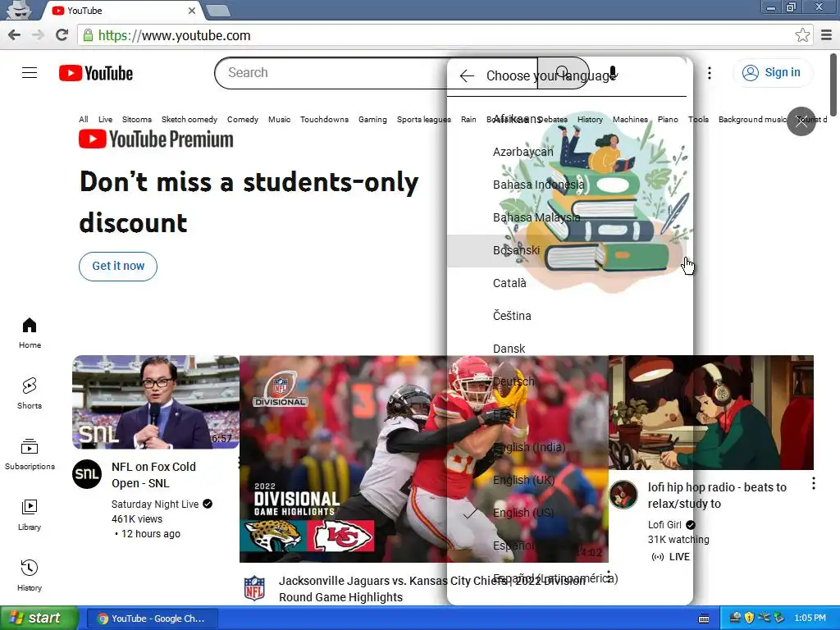840x630 pixels.
Task: Reload the page
Action: coord(62,35)
